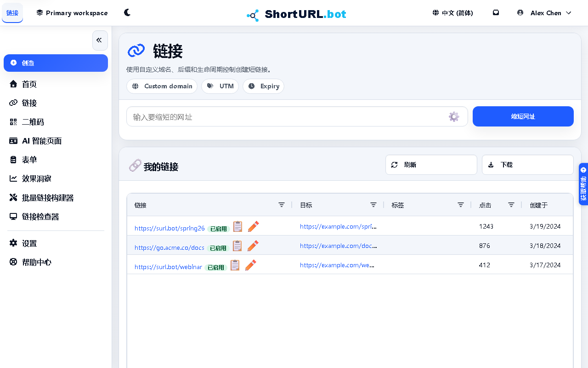Image resolution: width=588 pixels, height=368 pixels.
Task: Open the 获取帮助 side help tab
Action: pyautogui.click(x=583, y=184)
